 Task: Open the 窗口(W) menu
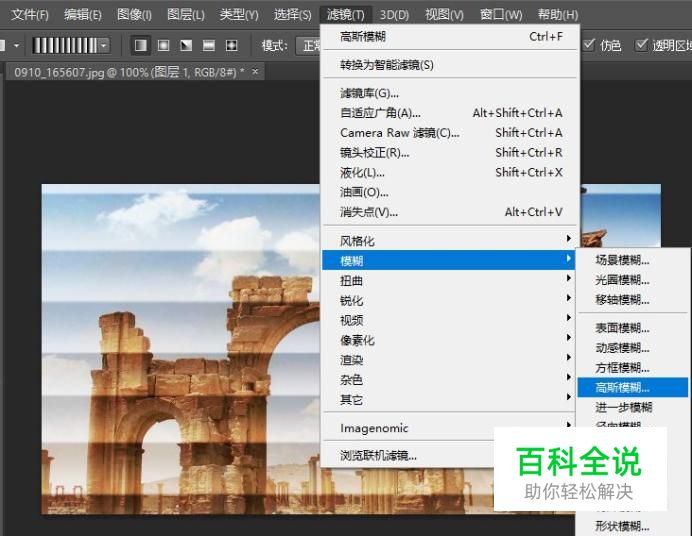click(501, 15)
